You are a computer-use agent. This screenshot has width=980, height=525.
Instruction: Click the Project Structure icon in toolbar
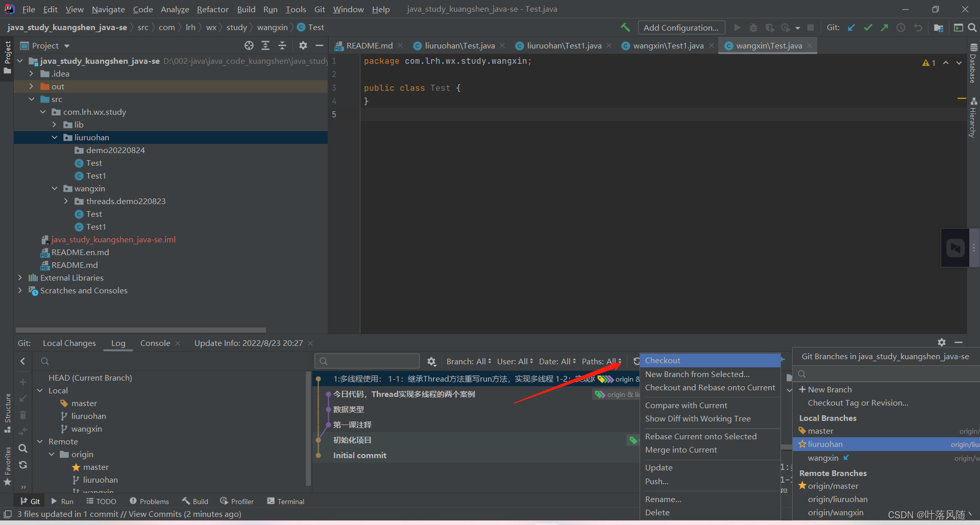click(938, 28)
